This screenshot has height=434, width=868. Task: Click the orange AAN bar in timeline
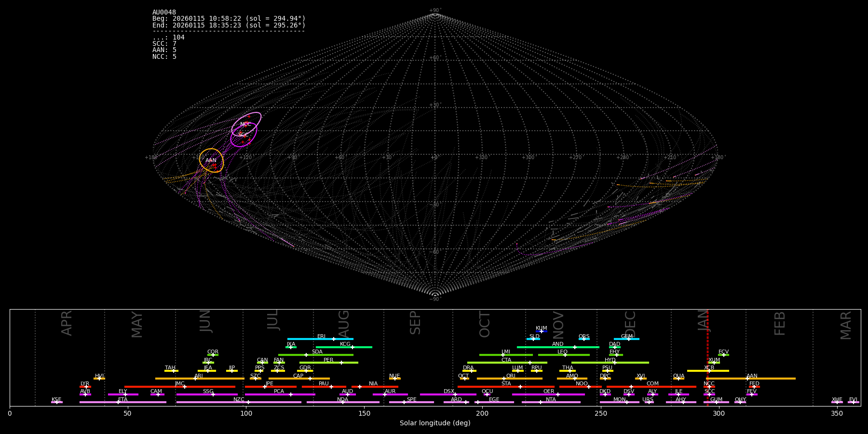[751, 379]
